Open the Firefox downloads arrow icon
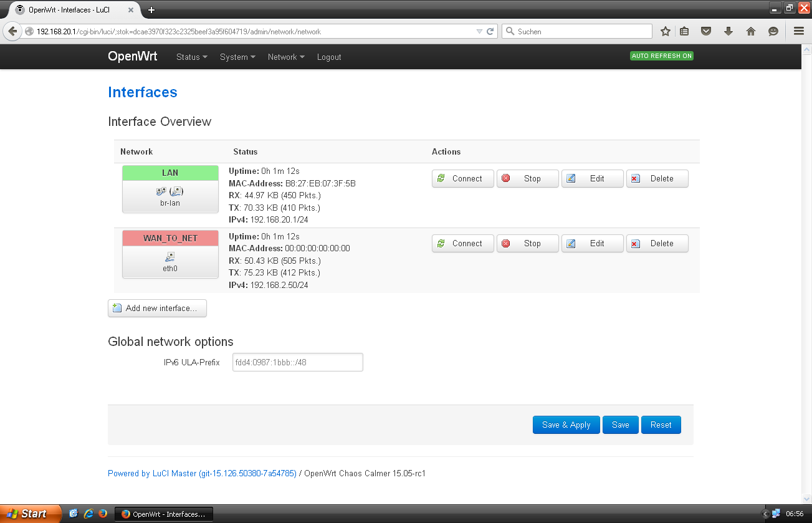The width and height of the screenshot is (812, 523). (x=728, y=31)
